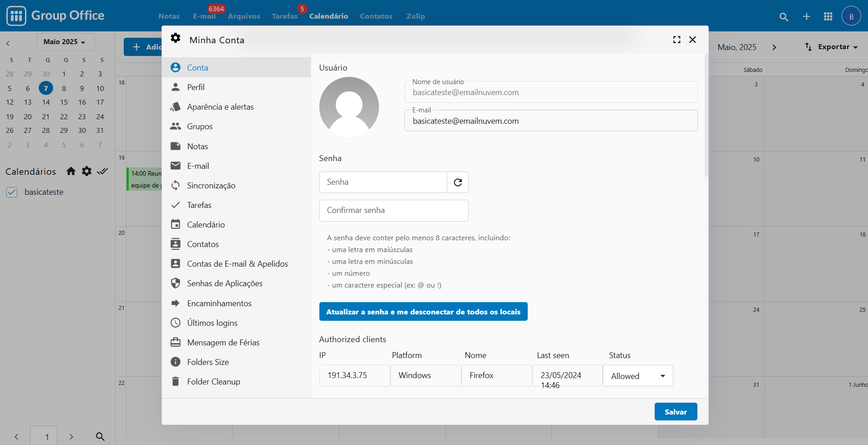868x445 pixels.
Task: Open the Allowed status dropdown
Action: click(638, 376)
